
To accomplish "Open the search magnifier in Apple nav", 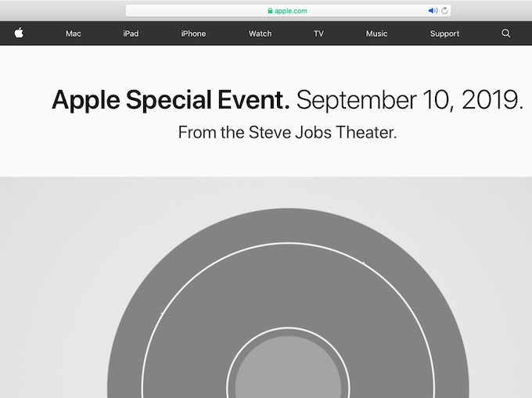I will 506,34.
